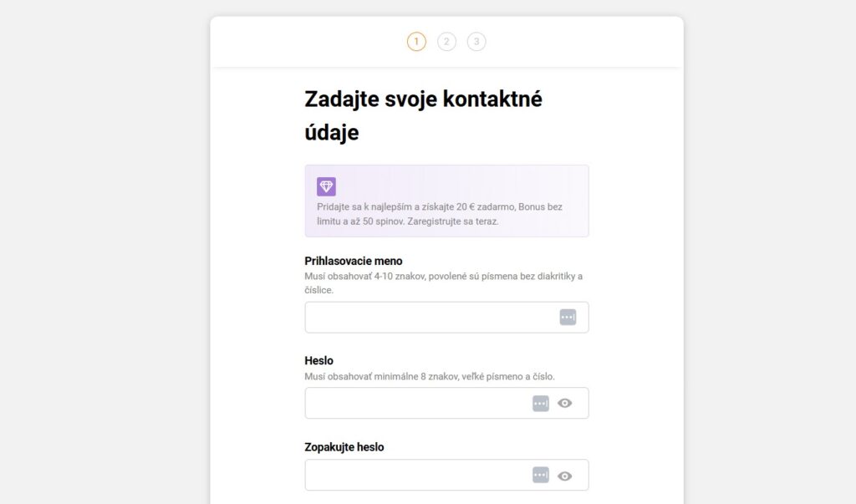856x504 pixels.
Task: Show password in the Zopakujte heslo field
Action: (564, 476)
